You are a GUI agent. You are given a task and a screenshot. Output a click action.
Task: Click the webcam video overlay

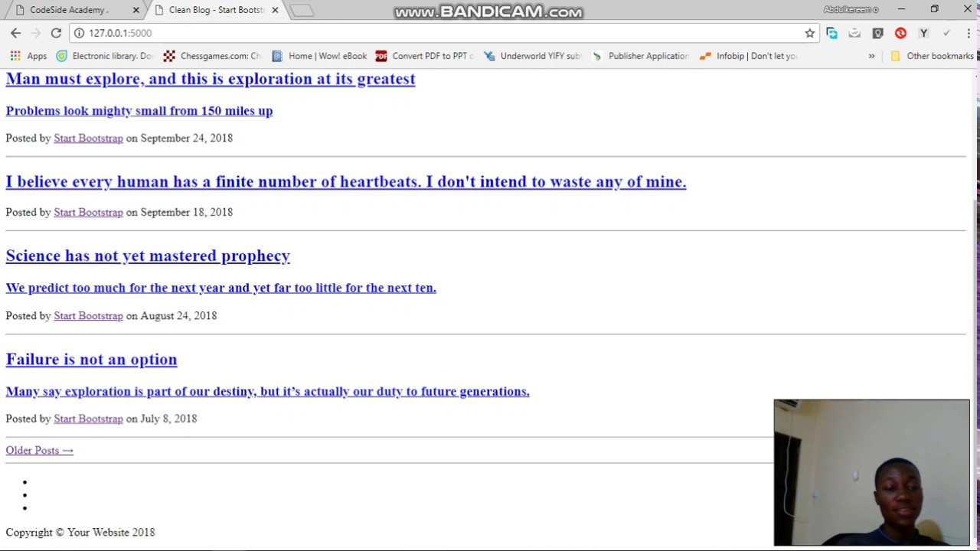[872, 473]
